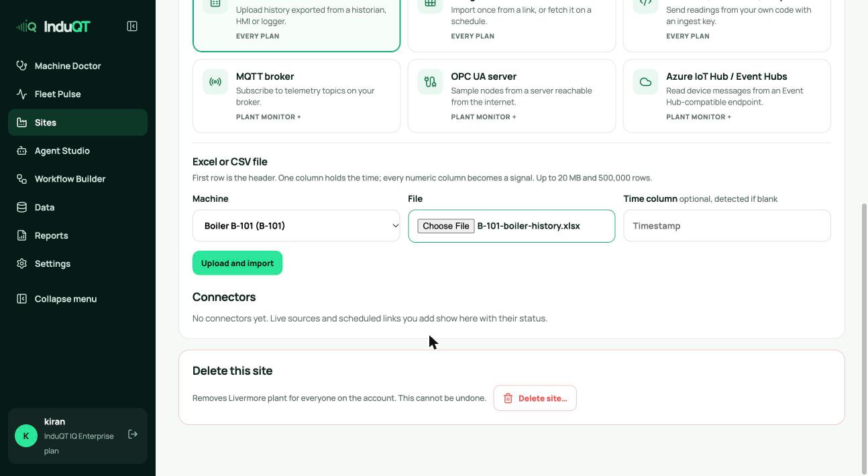Image resolution: width=868 pixels, height=476 pixels.
Task: Click the Machine Doctor stethoscope icon
Action: 21,66
